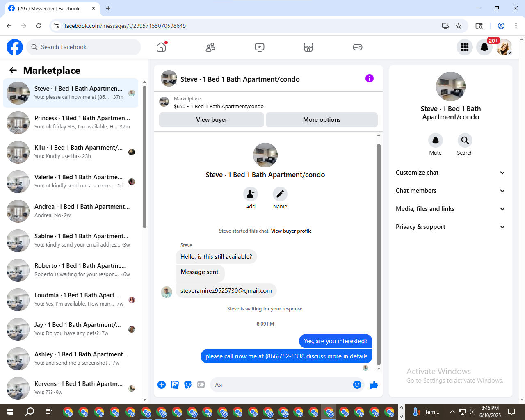
Task: Bookmark this page star icon
Action: [x=459, y=26]
